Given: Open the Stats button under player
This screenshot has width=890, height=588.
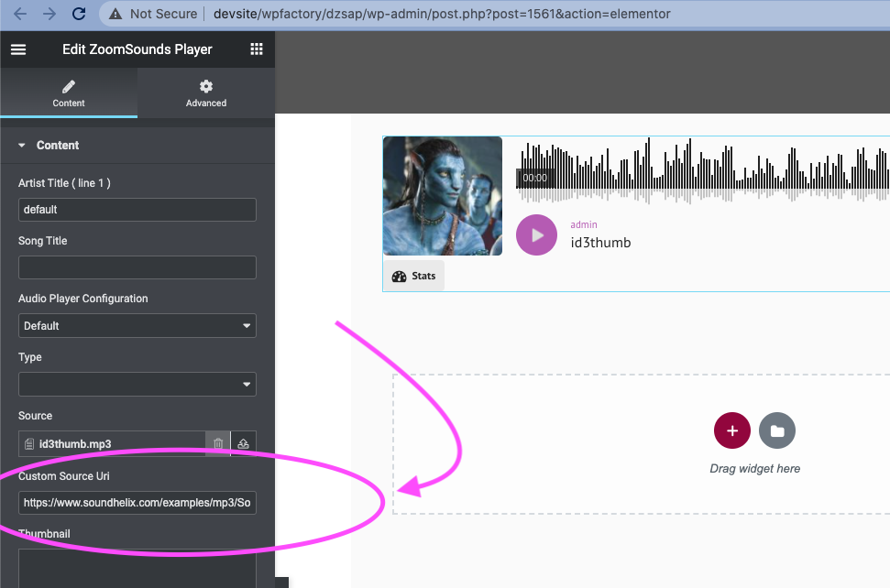Looking at the screenshot, I should tap(413, 276).
